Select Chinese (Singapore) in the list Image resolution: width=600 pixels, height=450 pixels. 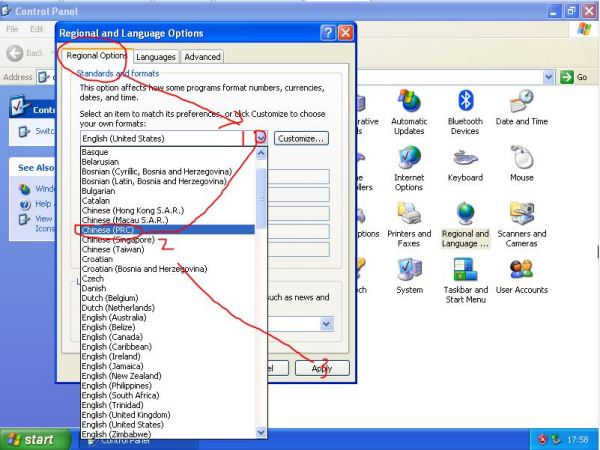(x=168, y=240)
